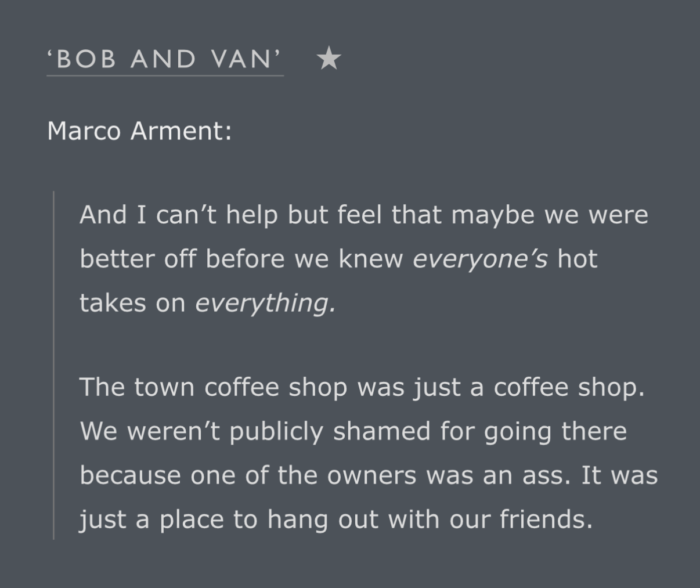
Task: Click the word 'BOB' in the title
Action: (x=86, y=59)
